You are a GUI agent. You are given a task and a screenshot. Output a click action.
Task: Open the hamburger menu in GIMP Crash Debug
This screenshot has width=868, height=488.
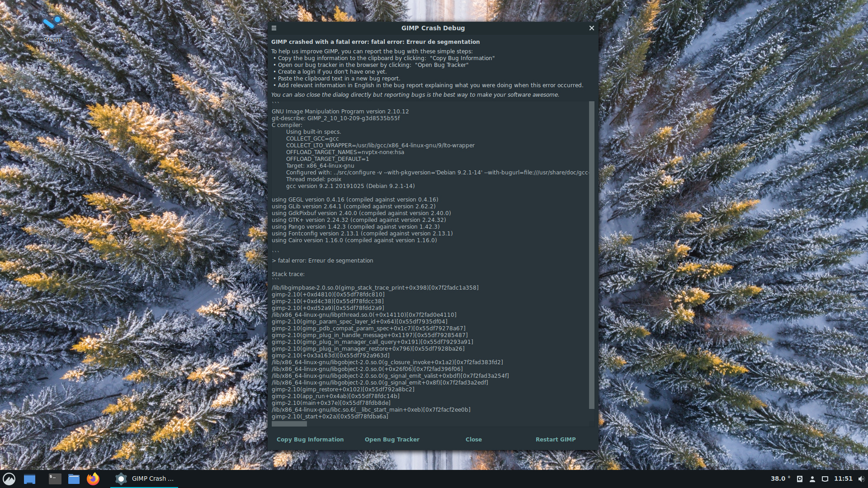point(274,28)
